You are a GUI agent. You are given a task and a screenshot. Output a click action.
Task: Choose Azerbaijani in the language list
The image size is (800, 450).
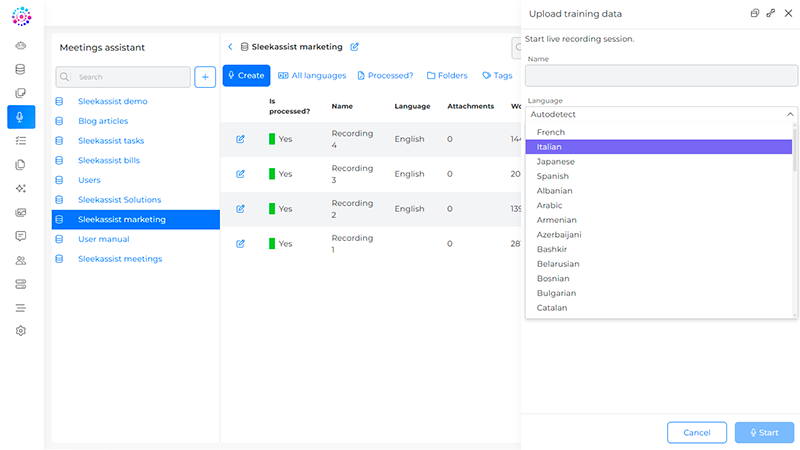[659, 235]
